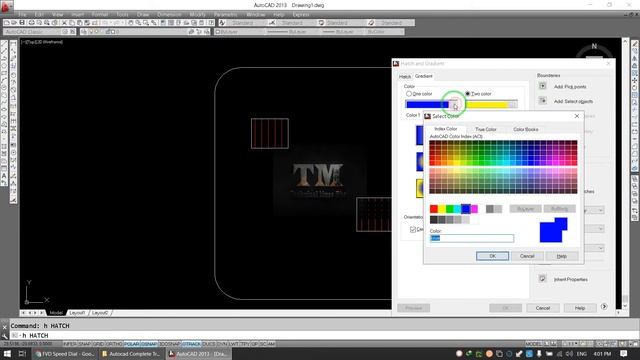Toggle GRID display in status bar
The height and width of the screenshot is (360, 640).
98,344
